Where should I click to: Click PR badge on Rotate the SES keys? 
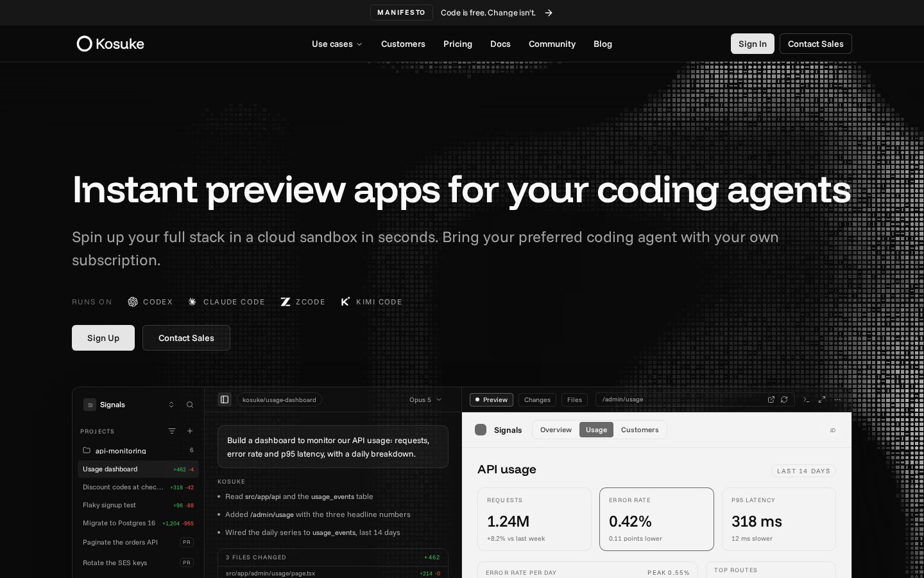(187, 563)
